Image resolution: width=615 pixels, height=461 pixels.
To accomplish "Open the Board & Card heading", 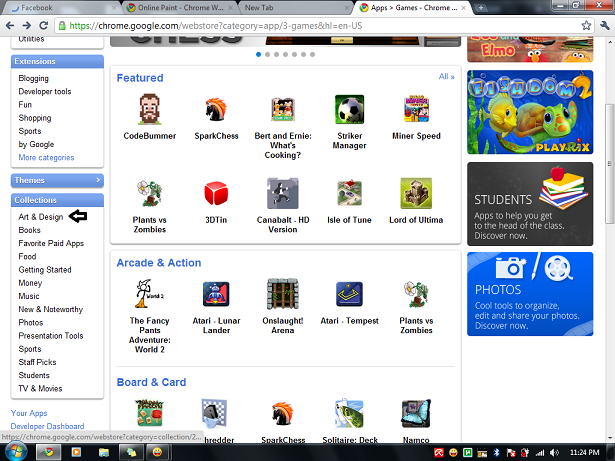I will click(x=151, y=382).
